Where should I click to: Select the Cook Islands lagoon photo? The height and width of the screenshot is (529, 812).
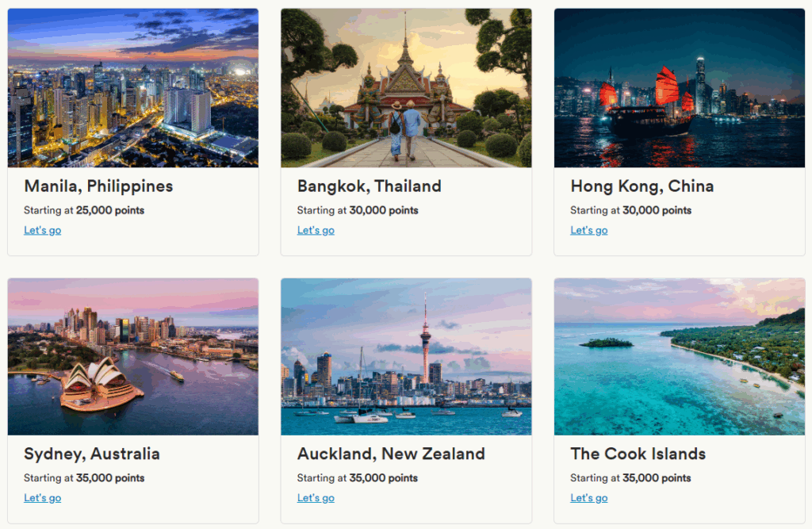click(x=679, y=356)
